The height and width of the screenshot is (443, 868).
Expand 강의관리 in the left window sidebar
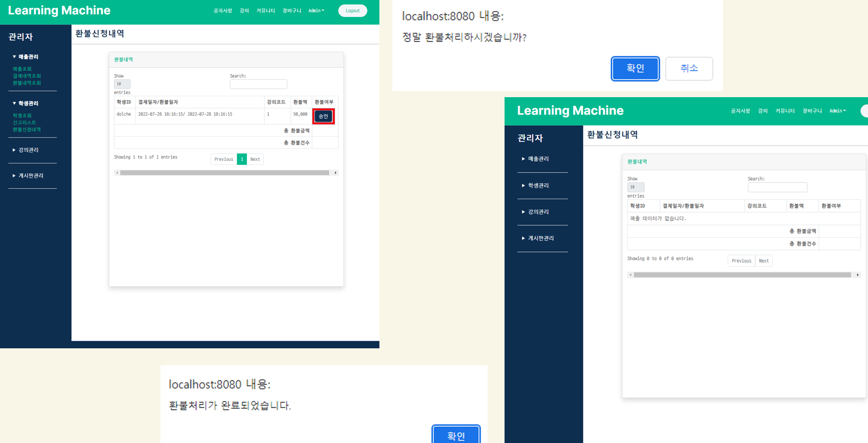25,150
